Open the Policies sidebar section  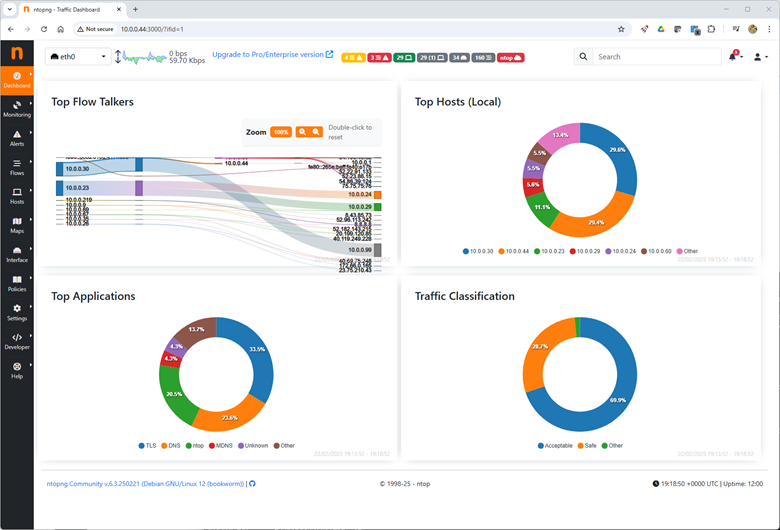[17, 284]
